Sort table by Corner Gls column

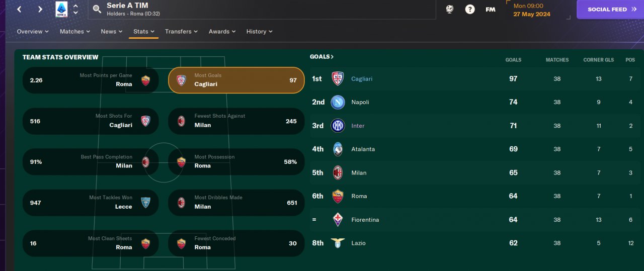pyautogui.click(x=598, y=60)
